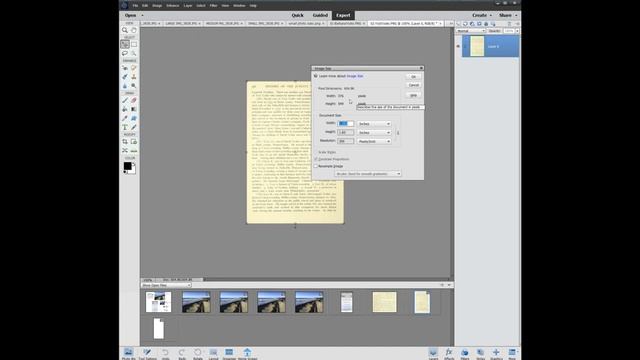Click the document Width input field
Image resolution: width=640 pixels, height=360 pixels.
[x=346, y=123]
